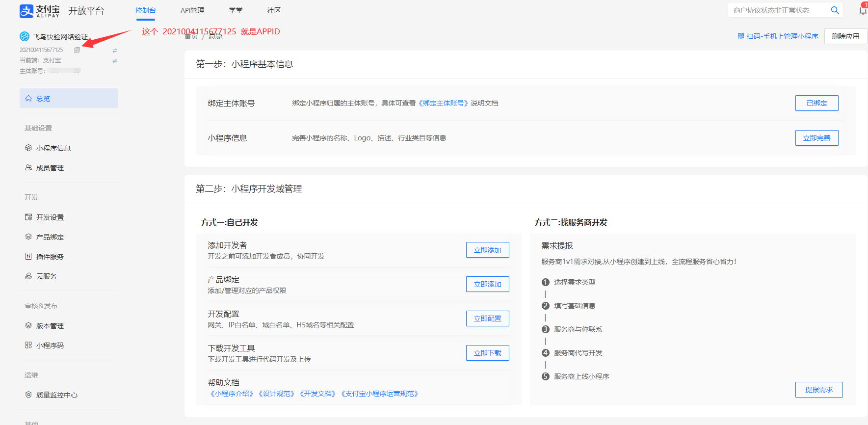Copy the APPID with the copy icon

77,50
